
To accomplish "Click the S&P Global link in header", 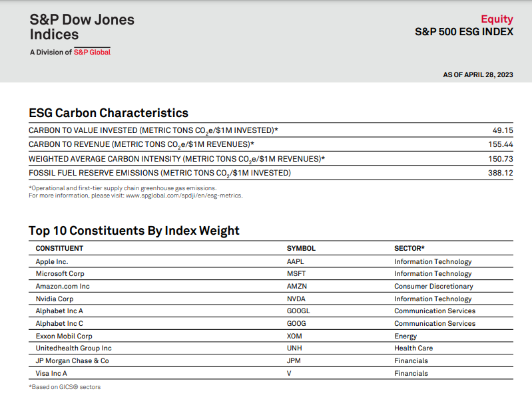I will click(92, 52).
